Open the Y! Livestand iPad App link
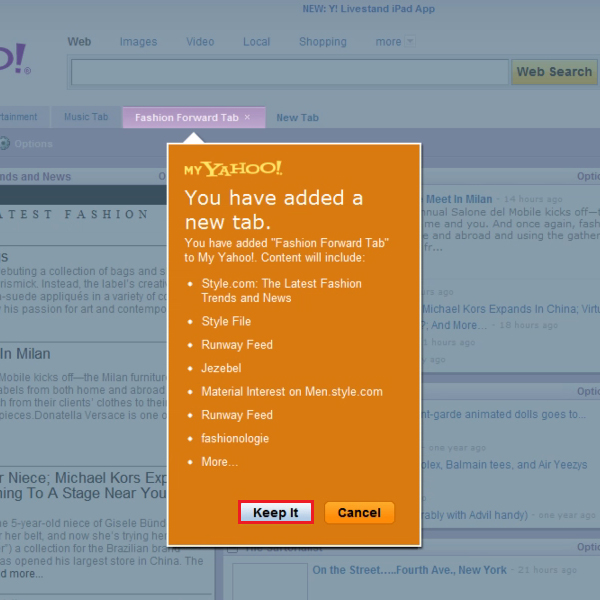The height and width of the screenshot is (600, 600). [x=368, y=9]
